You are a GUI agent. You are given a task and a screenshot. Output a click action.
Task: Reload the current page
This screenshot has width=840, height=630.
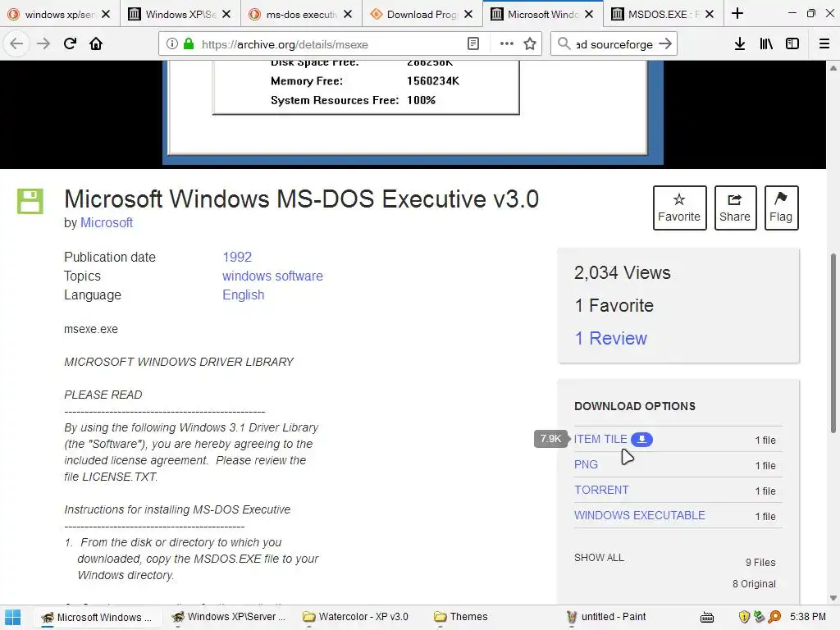(x=70, y=44)
